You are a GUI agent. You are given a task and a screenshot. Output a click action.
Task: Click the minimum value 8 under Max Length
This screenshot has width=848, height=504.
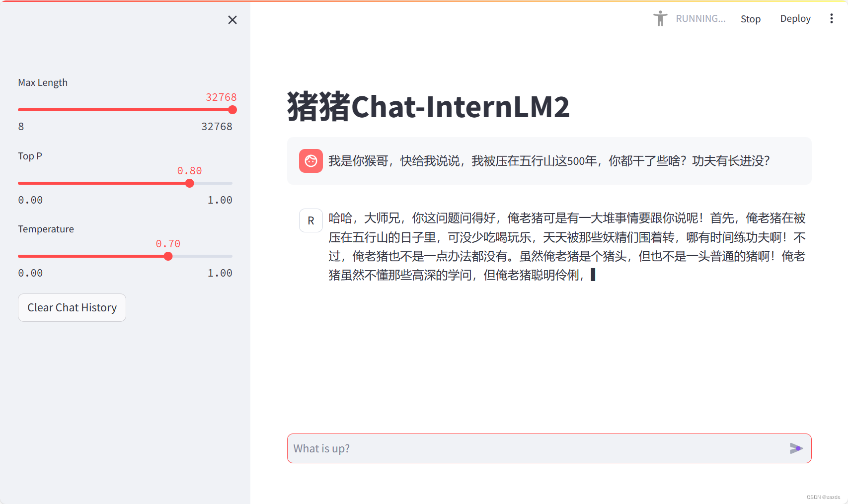click(21, 127)
